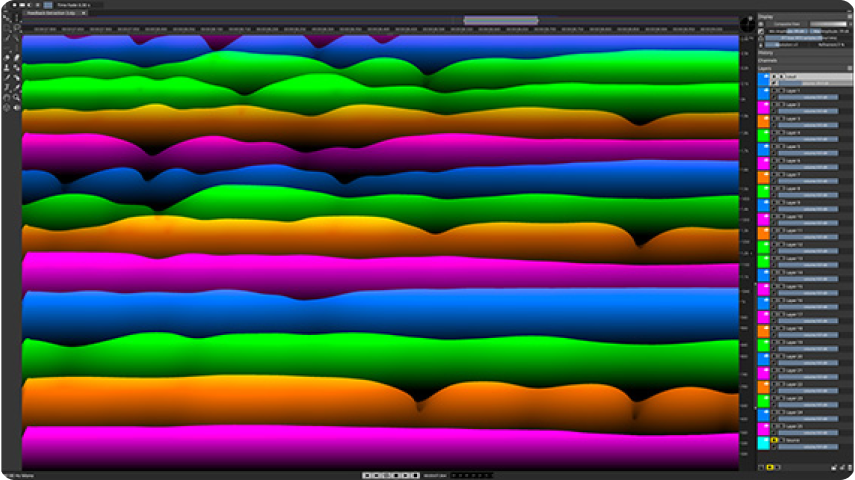Adjust the refinement slider in Display
This screenshot has width=855, height=480.
832,45
